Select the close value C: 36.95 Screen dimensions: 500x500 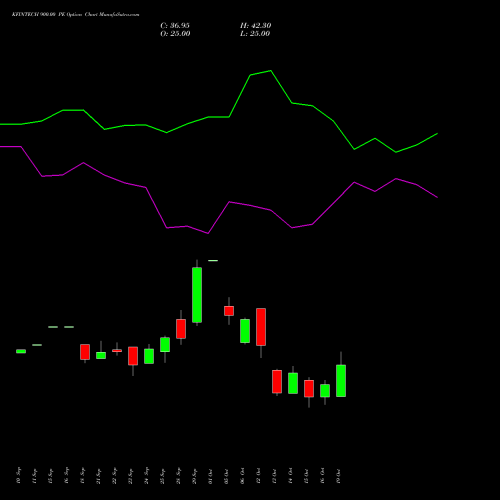coord(175,26)
